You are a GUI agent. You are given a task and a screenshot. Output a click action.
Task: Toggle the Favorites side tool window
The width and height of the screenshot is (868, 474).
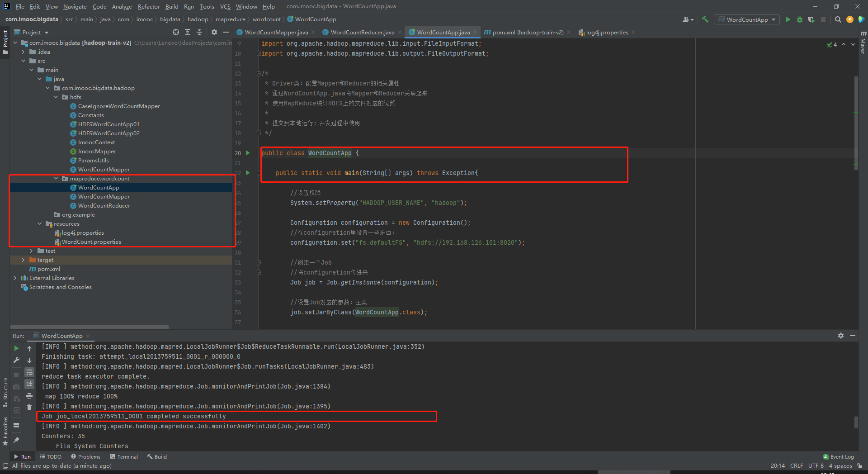5,431
